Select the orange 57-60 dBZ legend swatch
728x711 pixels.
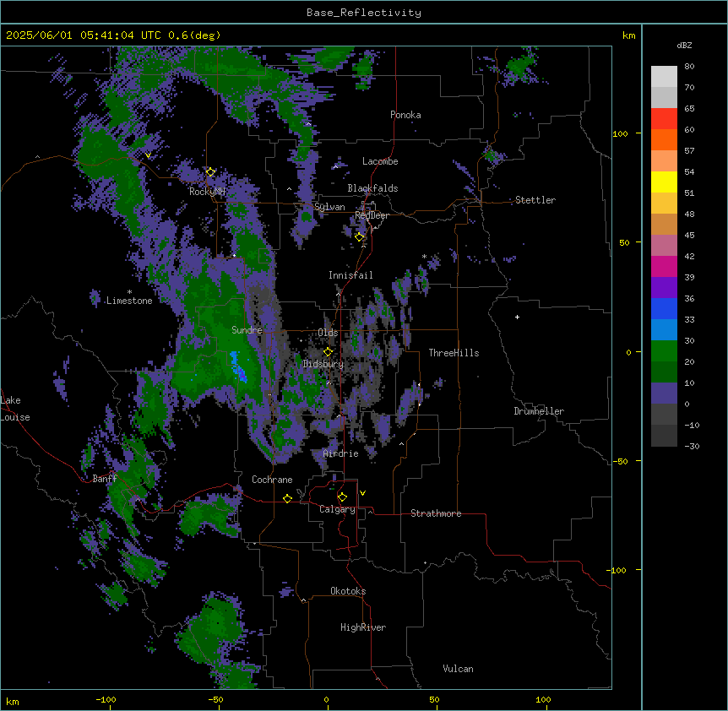pos(664,139)
